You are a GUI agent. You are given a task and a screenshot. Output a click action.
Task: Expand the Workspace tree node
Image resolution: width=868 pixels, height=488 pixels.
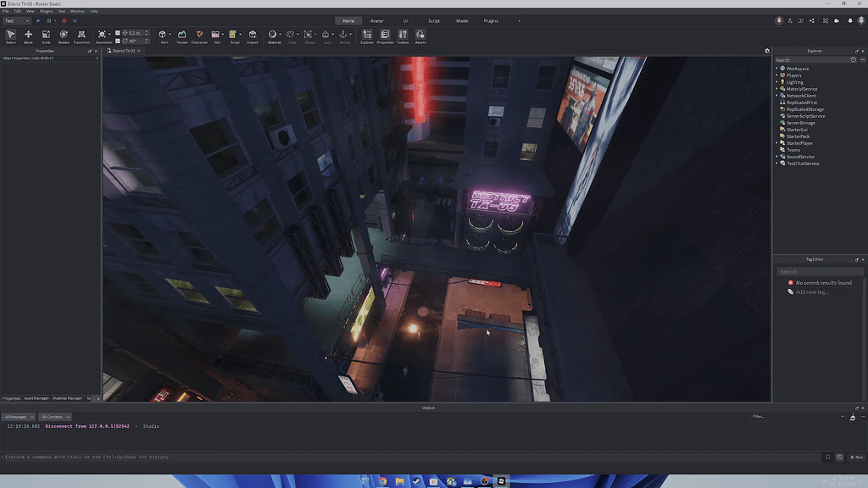776,69
